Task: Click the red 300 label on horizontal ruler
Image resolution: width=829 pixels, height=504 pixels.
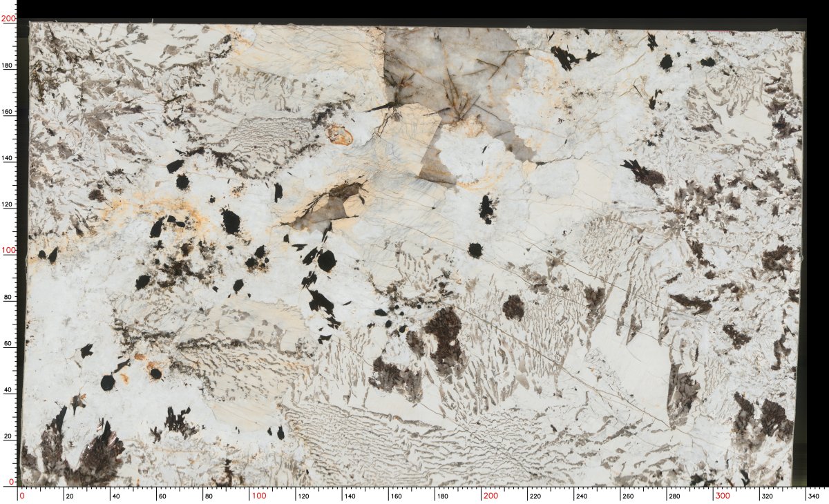Action: 723,496
